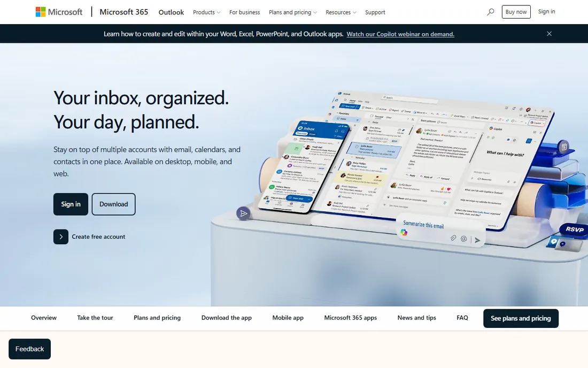Click the Summarize this email card

tap(440, 231)
